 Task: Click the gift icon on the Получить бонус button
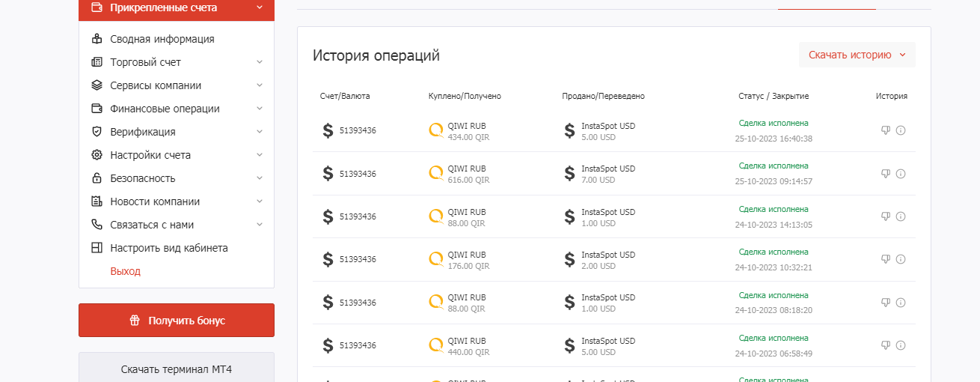click(x=135, y=321)
